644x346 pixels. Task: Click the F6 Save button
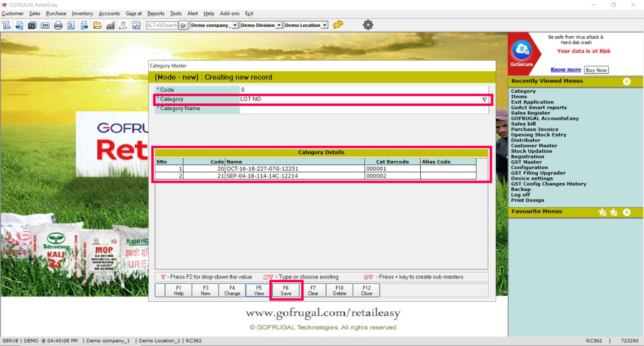tap(286, 290)
